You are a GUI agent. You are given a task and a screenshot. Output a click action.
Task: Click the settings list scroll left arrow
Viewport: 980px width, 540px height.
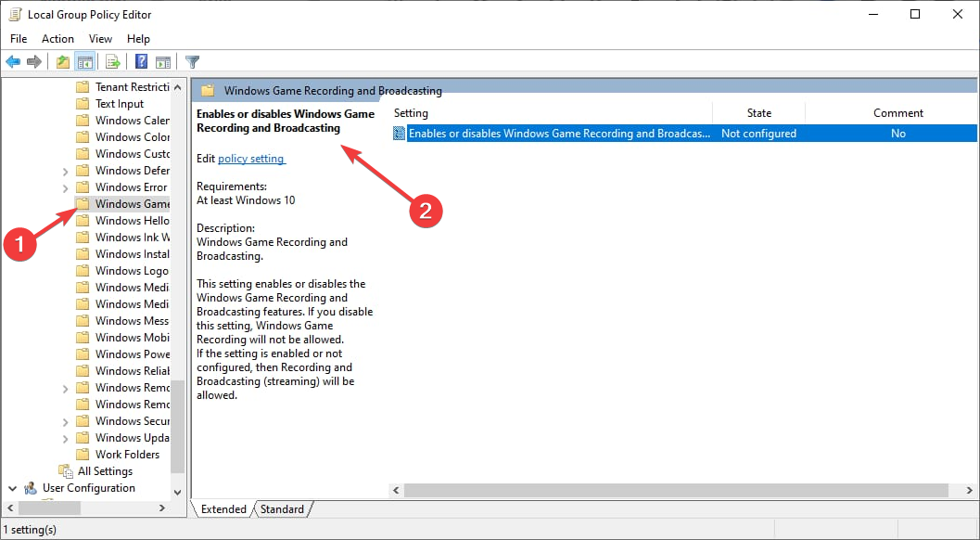[396, 491]
